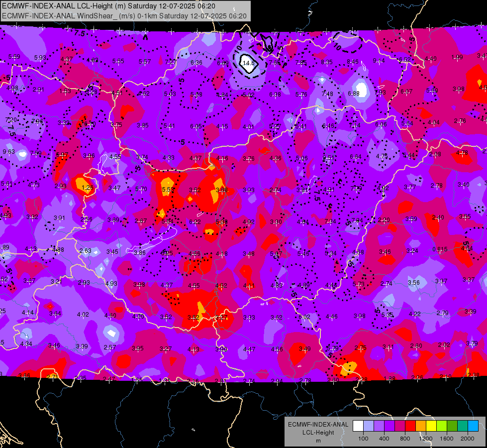
Task: Click the pale lavender legend swatch
Action: [x=369, y=426]
